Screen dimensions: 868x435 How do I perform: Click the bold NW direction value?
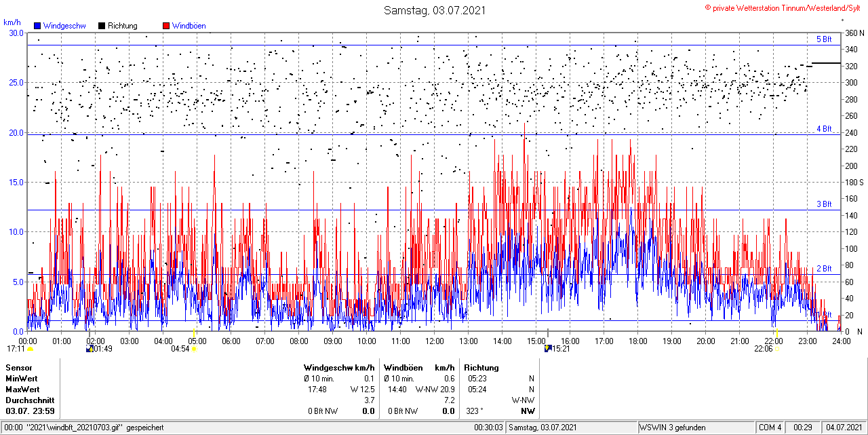coord(528,411)
